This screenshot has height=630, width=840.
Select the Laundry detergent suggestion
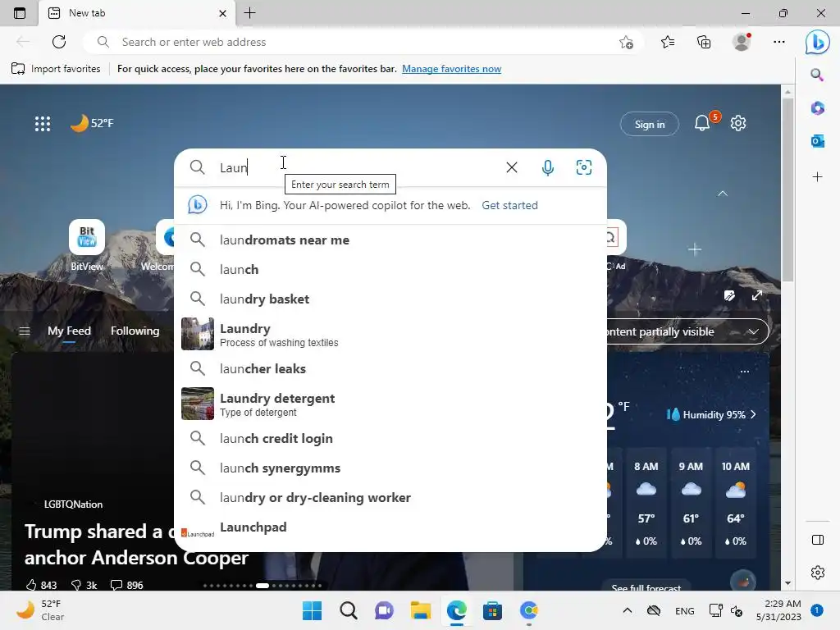(x=390, y=404)
